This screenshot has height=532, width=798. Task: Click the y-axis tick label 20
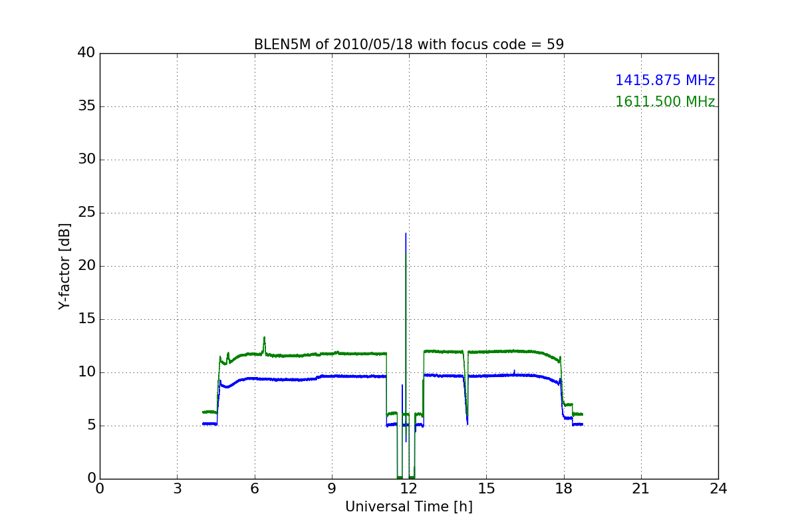[x=88, y=266]
